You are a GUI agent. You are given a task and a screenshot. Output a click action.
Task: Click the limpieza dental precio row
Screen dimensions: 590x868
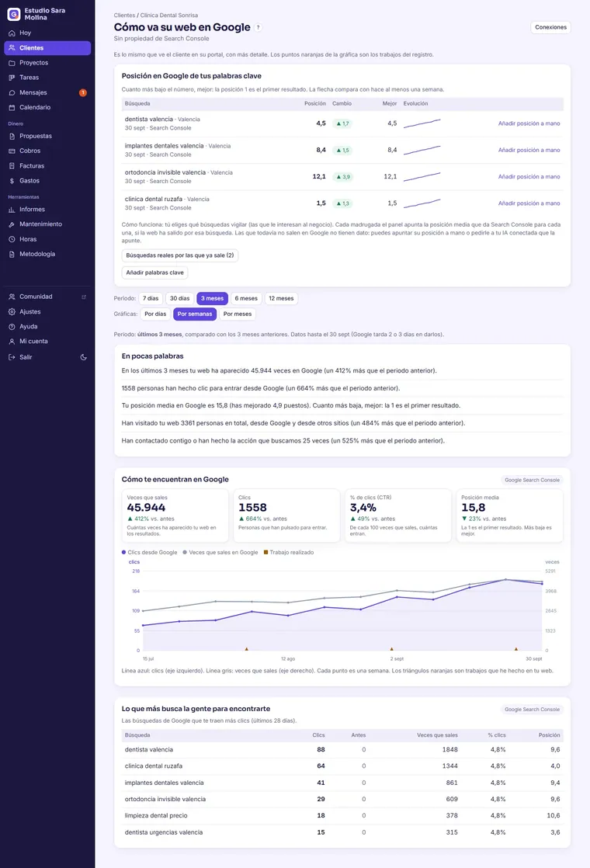pyautogui.click(x=342, y=816)
